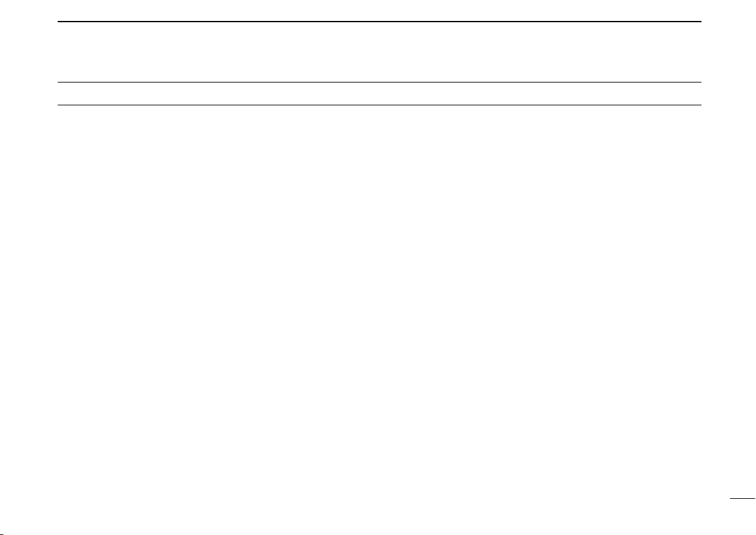Click the narrow empty row between two thin rules
The width and height of the screenshot is (756, 535).
[x=379, y=93]
